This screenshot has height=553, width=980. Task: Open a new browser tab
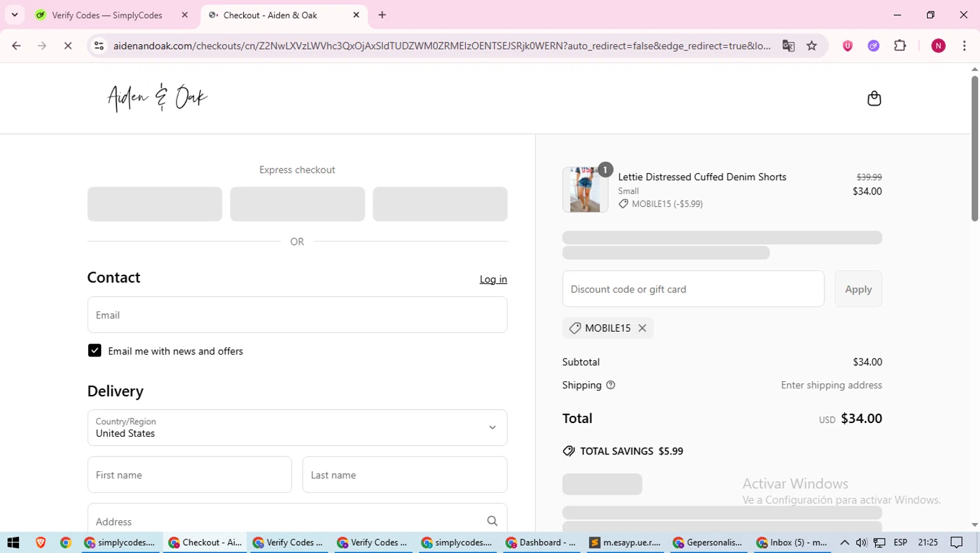click(382, 15)
